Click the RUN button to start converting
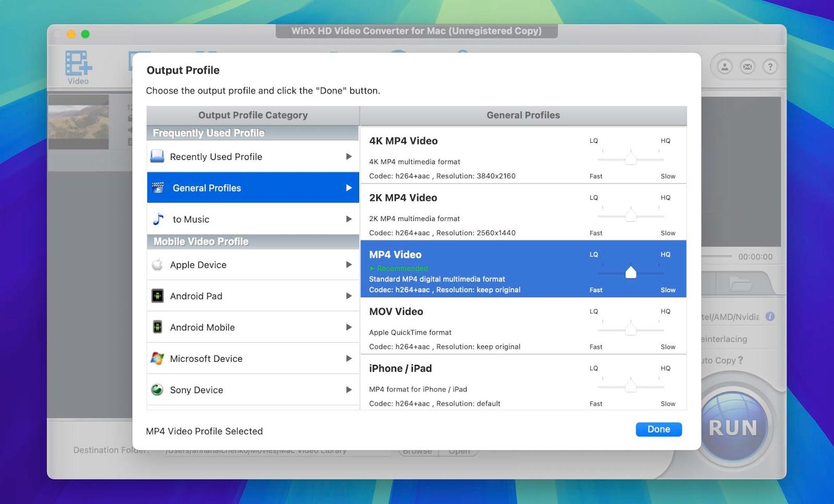The height and width of the screenshot is (504, 834). [x=733, y=428]
